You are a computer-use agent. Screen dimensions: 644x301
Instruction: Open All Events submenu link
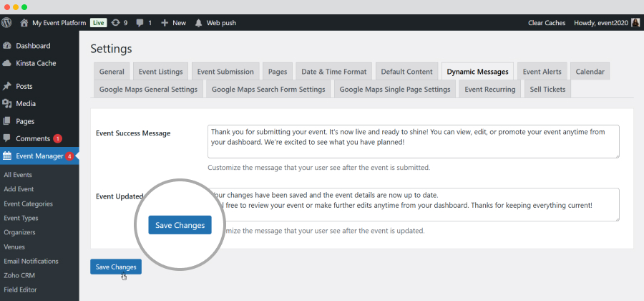pos(18,175)
